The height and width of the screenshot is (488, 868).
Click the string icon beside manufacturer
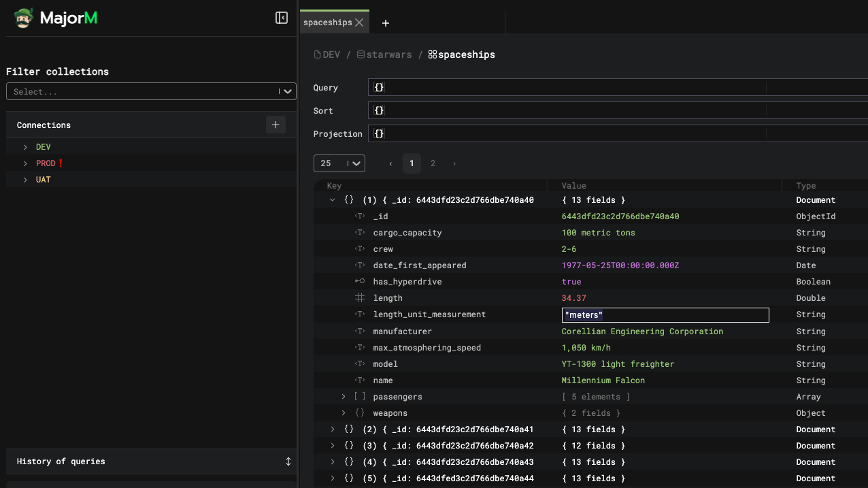[360, 331]
